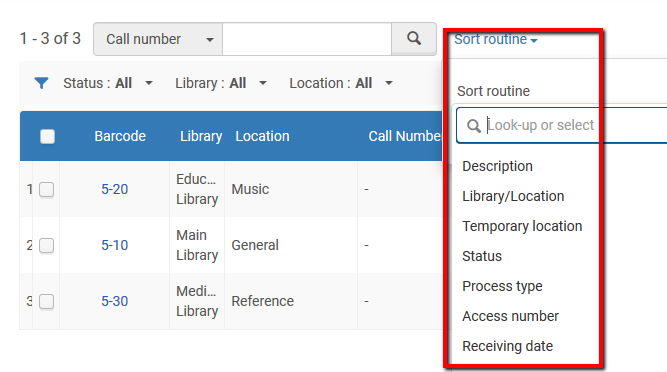The image size is (667, 372).
Task: Click the Reference location cell
Action: pyautogui.click(x=262, y=301)
